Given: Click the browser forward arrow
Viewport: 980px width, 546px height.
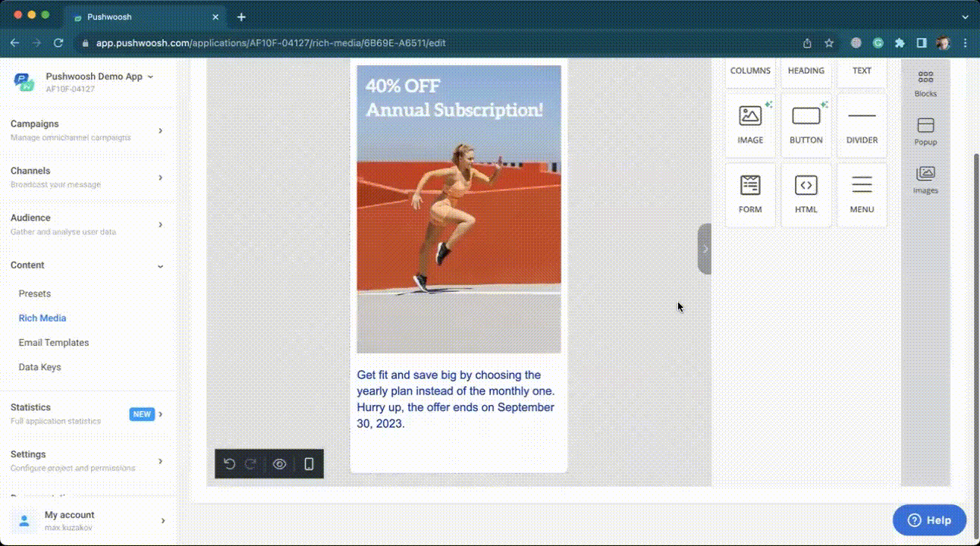Looking at the screenshot, I should 36,43.
